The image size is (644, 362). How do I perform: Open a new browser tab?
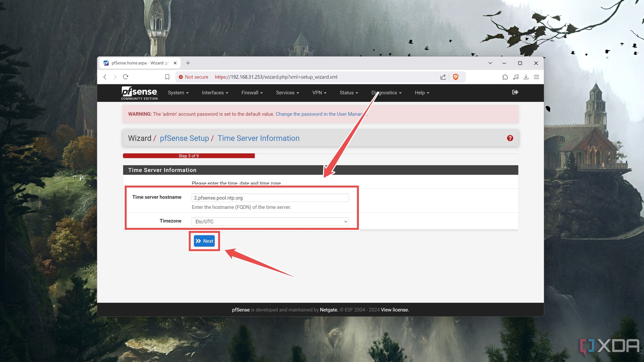[x=188, y=63]
